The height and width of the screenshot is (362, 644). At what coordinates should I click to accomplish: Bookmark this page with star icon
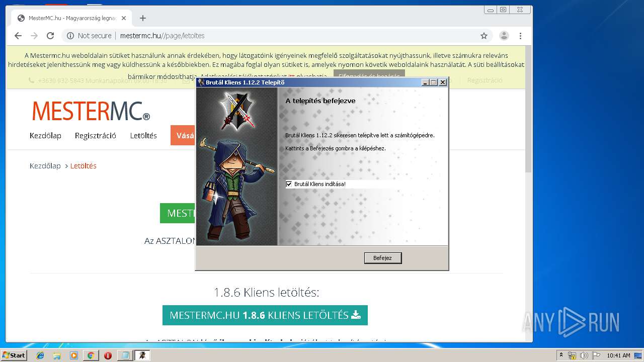point(484,36)
